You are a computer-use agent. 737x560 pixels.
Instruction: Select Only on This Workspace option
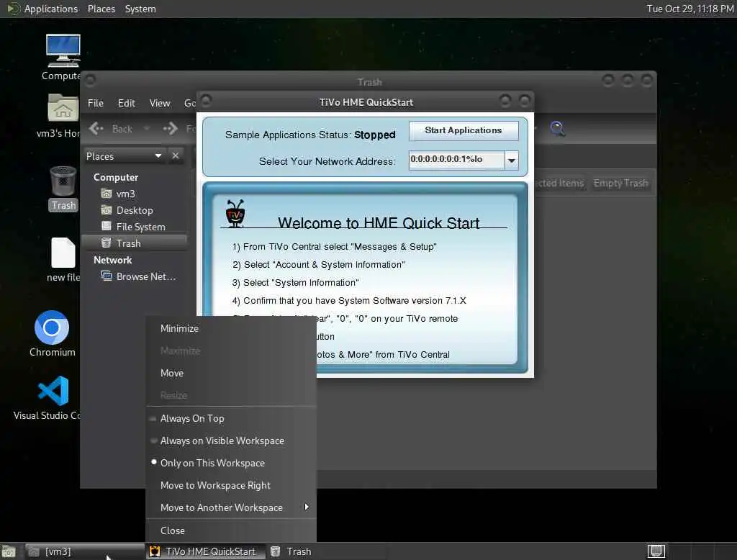pyautogui.click(x=231, y=463)
